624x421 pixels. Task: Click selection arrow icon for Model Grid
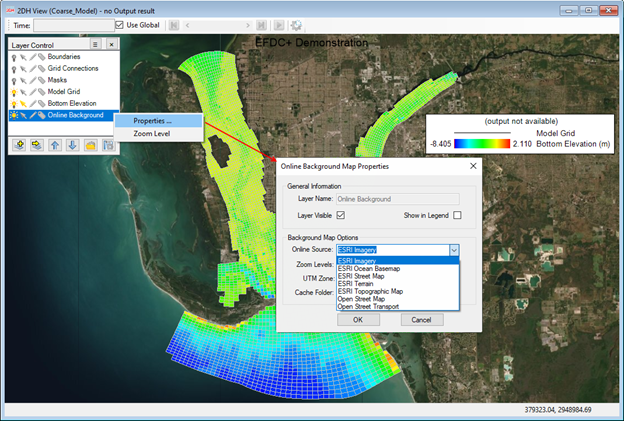pyautogui.click(x=23, y=92)
